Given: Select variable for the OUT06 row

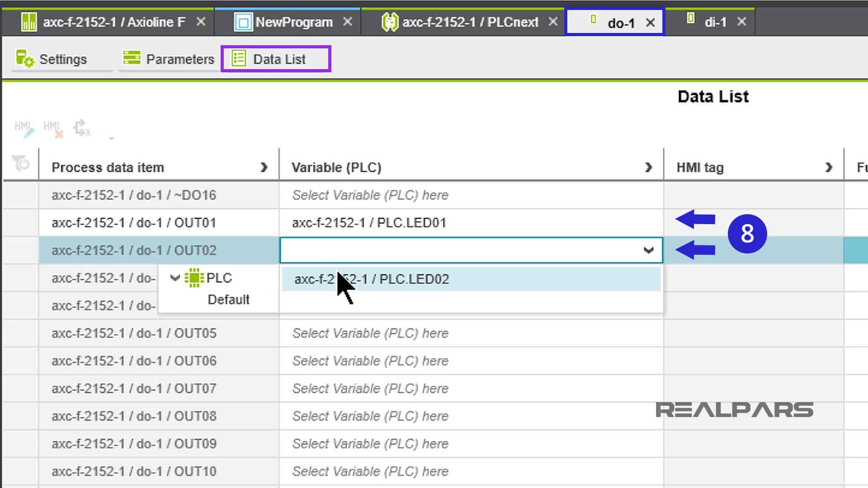Looking at the screenshot, I should 471,361.
